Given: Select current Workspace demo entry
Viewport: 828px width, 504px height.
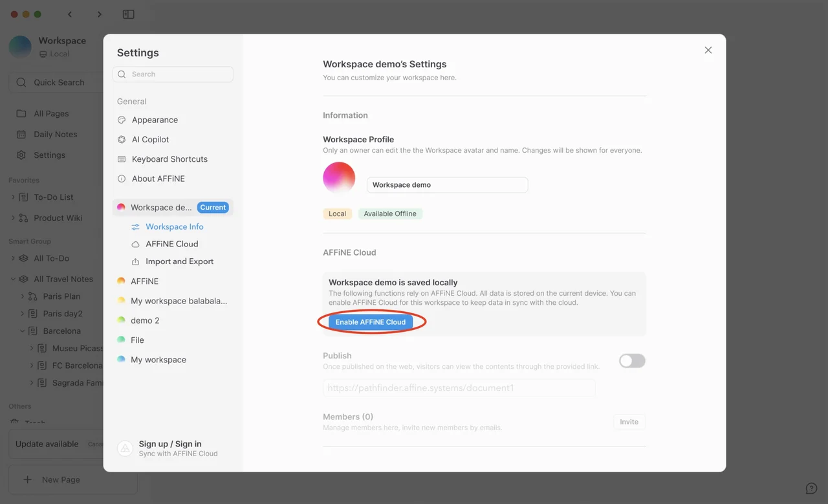Looking at the screenshot, I should click(173, 208).
